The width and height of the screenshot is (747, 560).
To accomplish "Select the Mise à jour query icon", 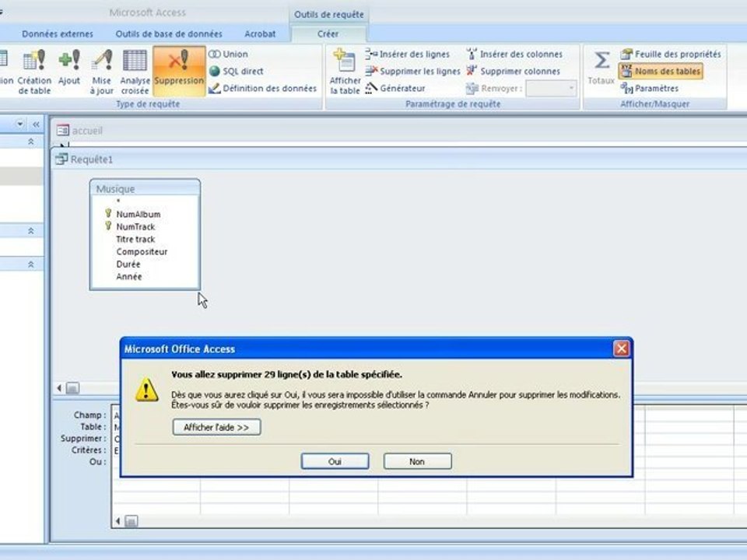I will point(101,72).
